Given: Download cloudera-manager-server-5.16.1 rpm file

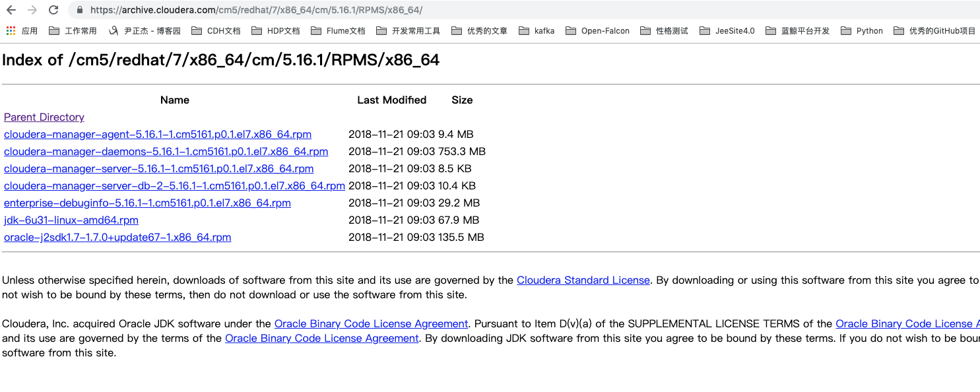Looking at the screenshot, I should point(158,168).
